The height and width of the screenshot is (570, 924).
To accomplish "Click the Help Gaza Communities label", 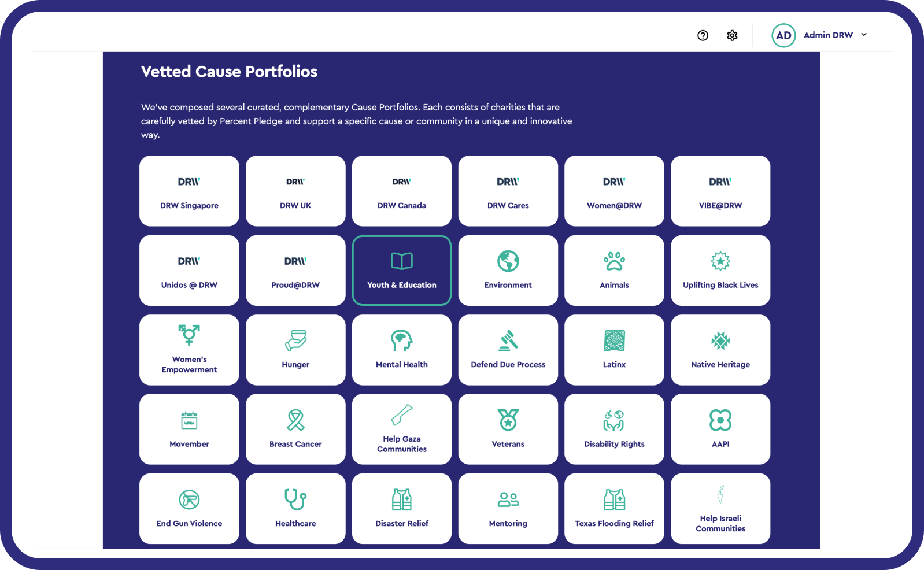I will [402, 444].
